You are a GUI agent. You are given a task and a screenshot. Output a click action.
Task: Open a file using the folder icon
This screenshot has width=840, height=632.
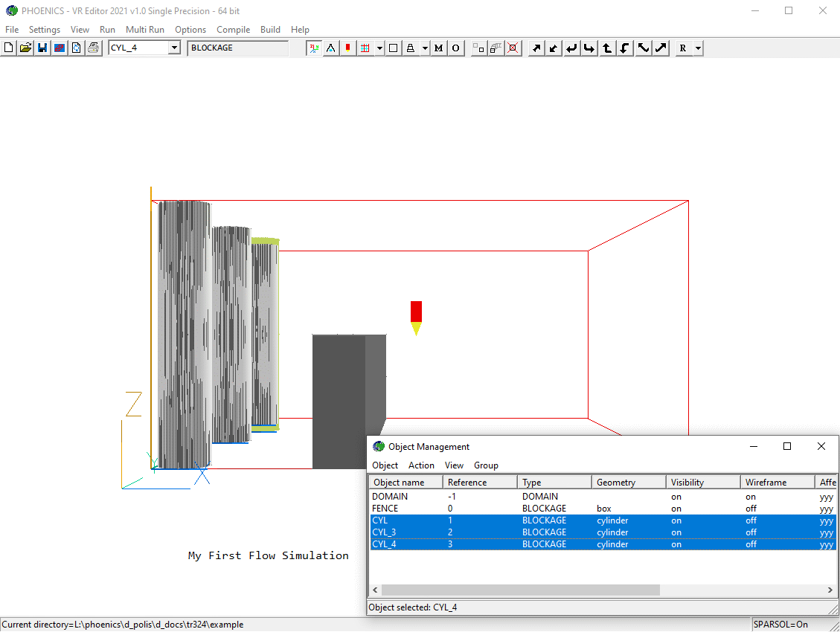tap(26, 48)
